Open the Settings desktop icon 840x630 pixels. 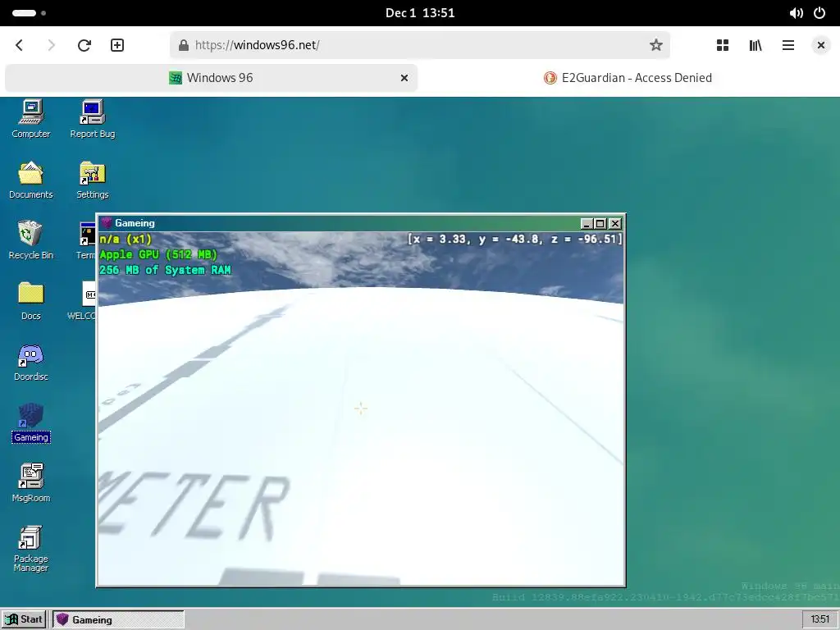[x=92, y=180]
